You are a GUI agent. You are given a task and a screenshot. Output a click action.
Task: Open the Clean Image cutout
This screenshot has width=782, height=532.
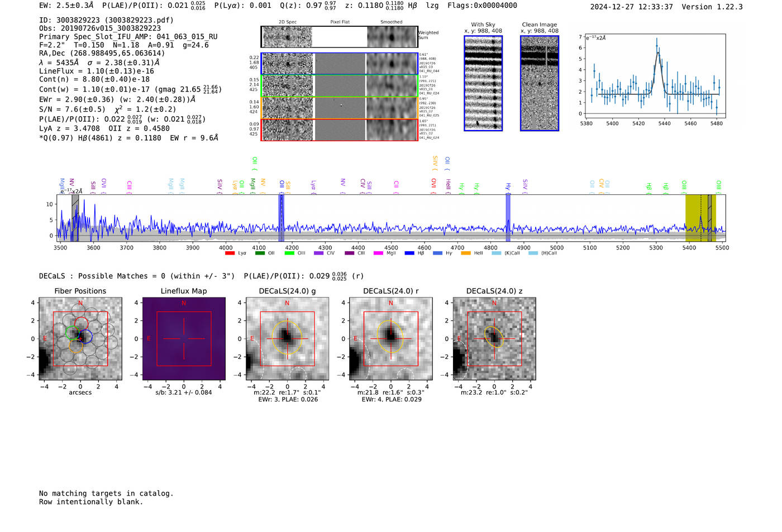[x=540, y=83]
